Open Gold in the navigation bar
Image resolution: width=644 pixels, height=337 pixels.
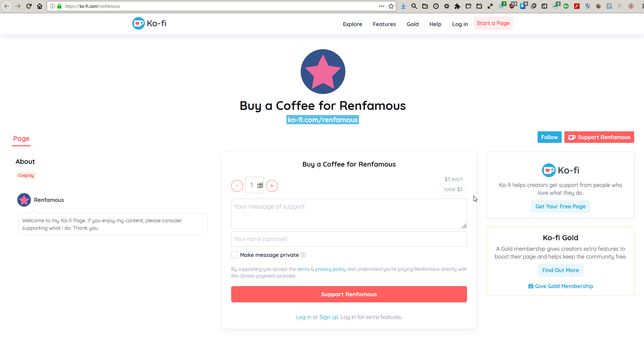point(412,24)
